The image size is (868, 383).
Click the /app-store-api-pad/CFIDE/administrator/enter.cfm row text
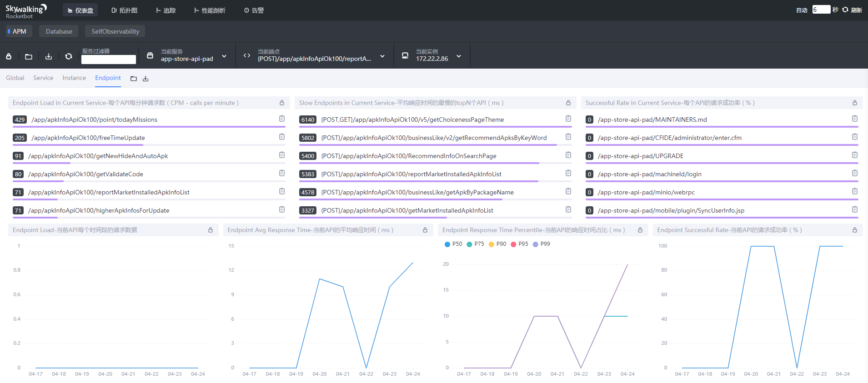click(x=669, y=138)
